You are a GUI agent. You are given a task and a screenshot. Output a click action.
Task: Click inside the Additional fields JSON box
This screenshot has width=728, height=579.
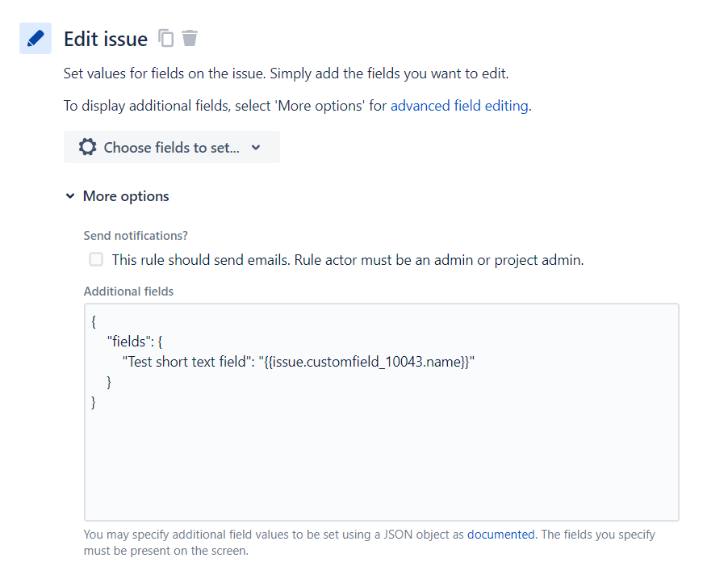point(381,412)
